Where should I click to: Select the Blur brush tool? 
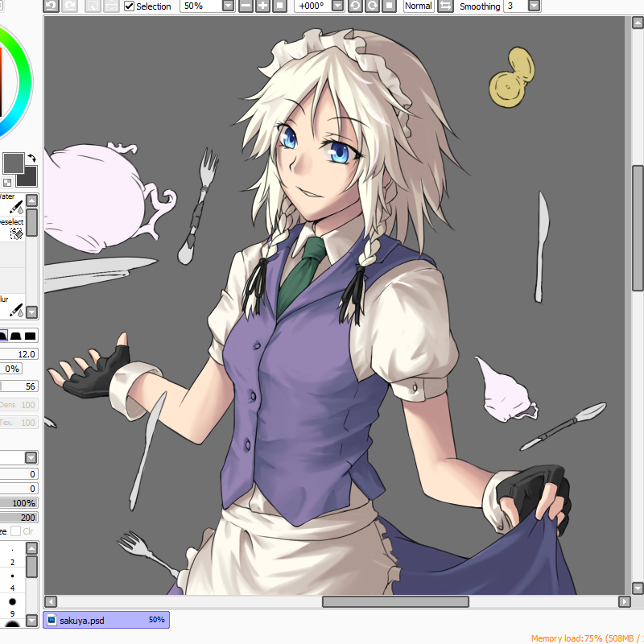pos(12,306)
